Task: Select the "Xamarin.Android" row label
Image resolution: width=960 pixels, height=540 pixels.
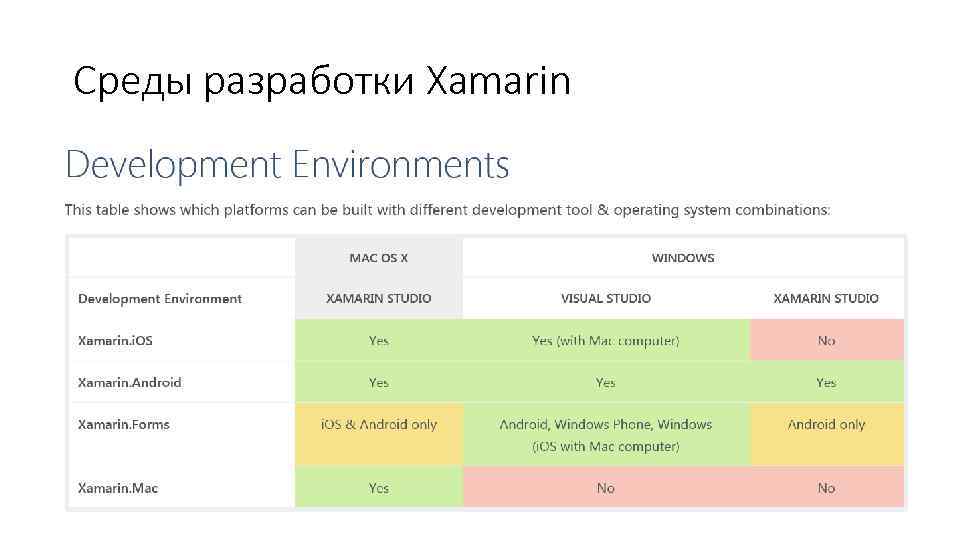Action: (x=130, y=383)
